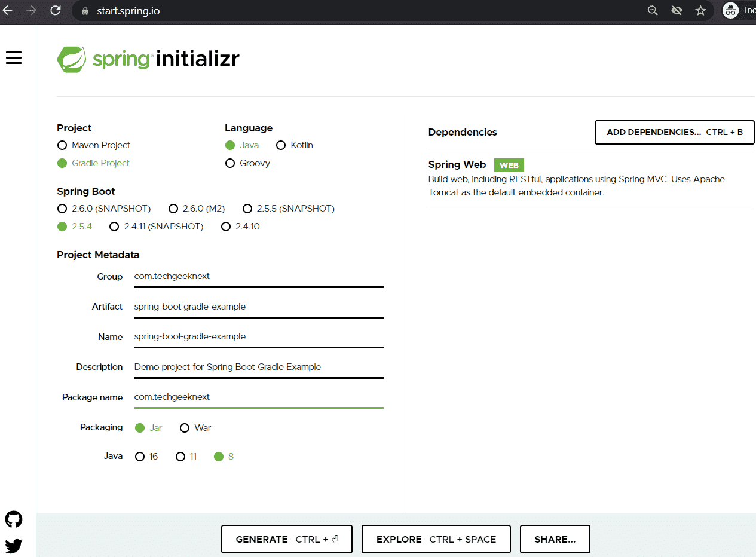Select Spring Boot 2.5.5 (SNAPSHOT)
This screenshot has height=557, width=756.
pyautogui.click(x=289, y=209)
